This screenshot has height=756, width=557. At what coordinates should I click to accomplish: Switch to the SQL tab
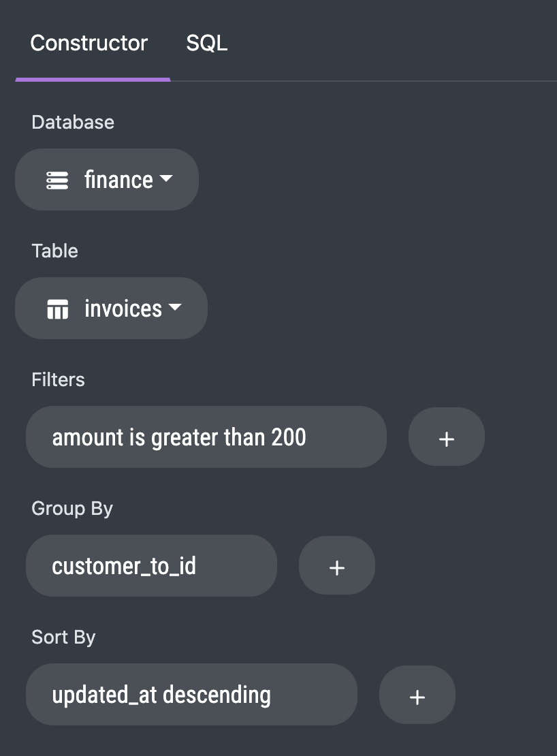click(x=207, y=44)
